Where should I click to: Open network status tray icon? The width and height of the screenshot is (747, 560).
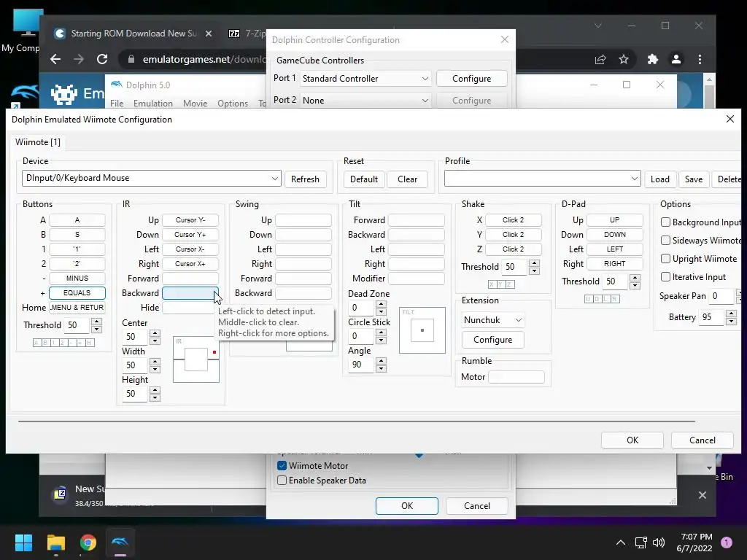(640, 542)
